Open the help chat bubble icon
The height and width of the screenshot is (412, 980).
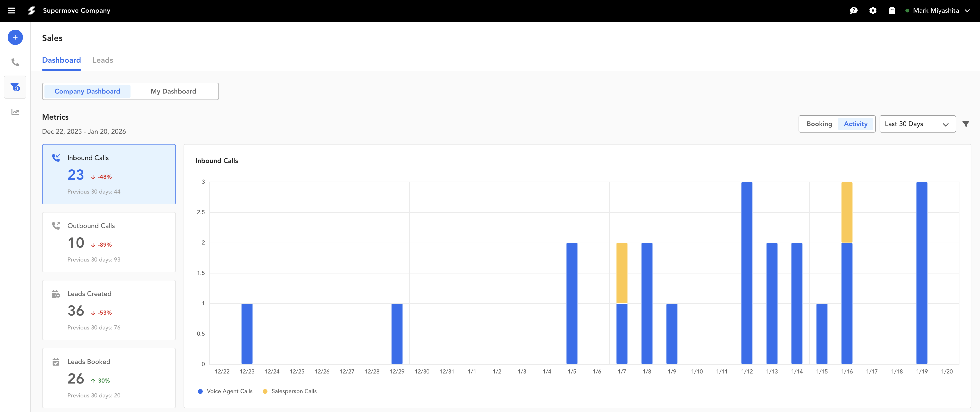pos(853,11)
